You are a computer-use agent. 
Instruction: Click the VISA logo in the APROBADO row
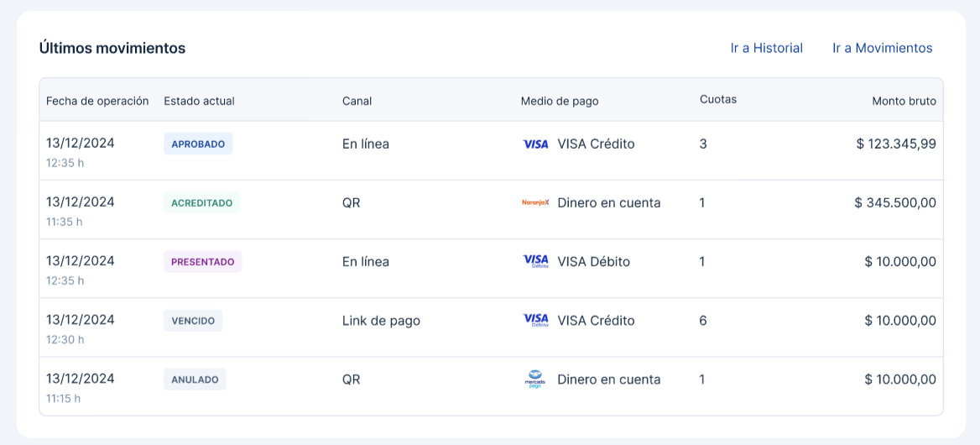pyautogui.click(x=535, y=144)
